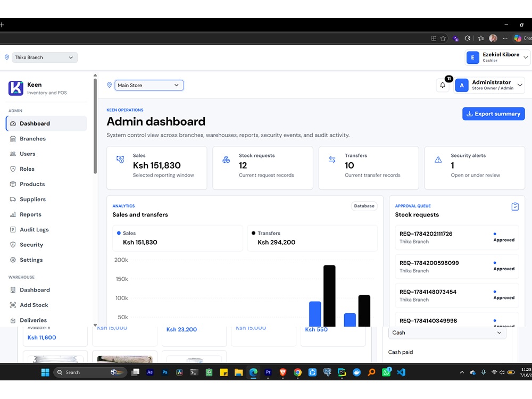Screen dimensions: 532x399
Task: Click the Export summary button
Action: (x=493, y=114)
